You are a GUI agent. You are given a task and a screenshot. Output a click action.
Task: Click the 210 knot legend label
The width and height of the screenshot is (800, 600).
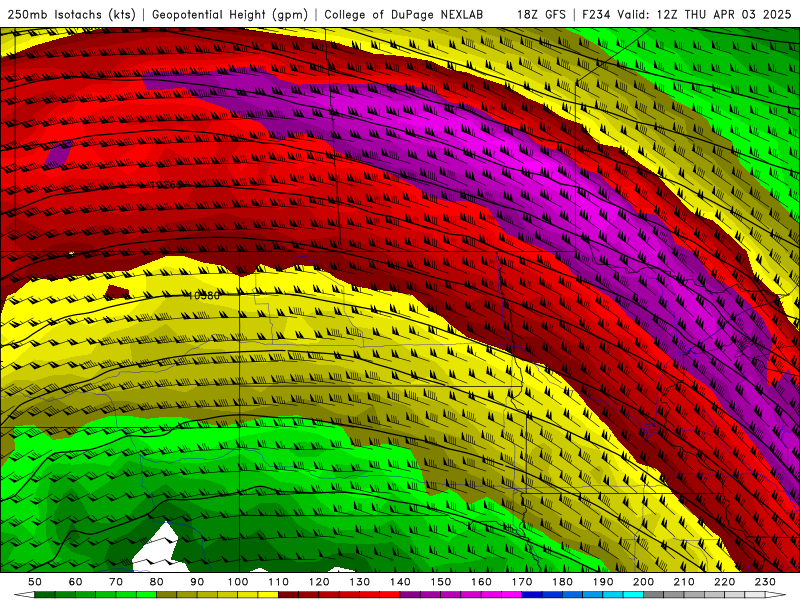684,582
